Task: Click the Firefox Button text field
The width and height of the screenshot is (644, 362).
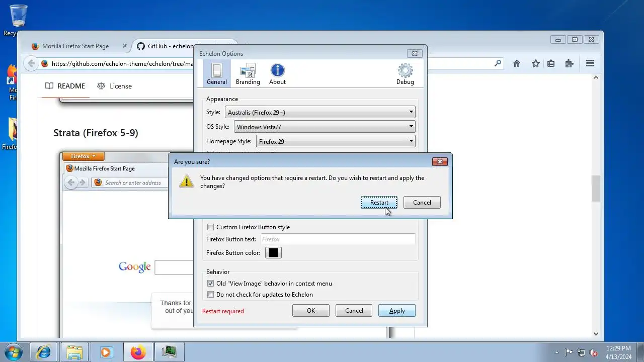Action: (338, 239)
